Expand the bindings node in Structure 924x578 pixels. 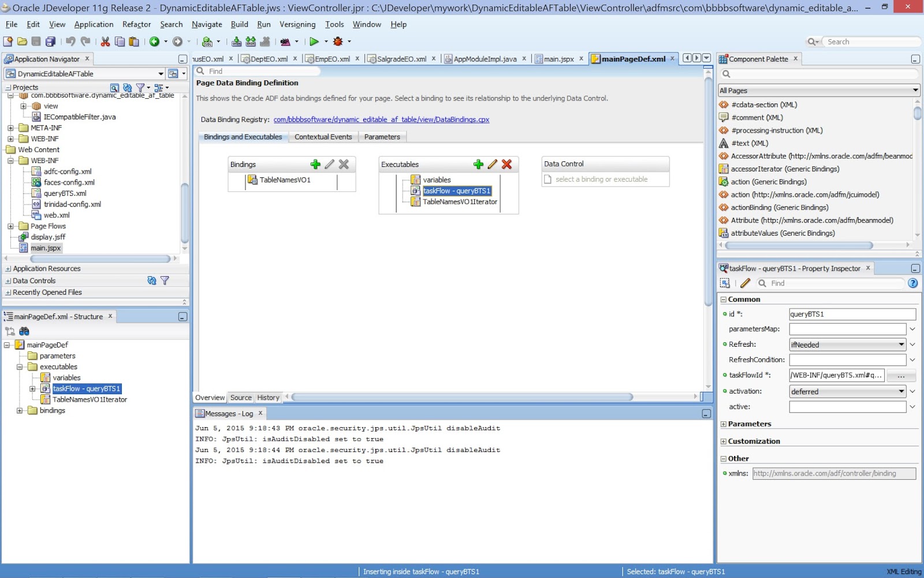tap(20, 410)
